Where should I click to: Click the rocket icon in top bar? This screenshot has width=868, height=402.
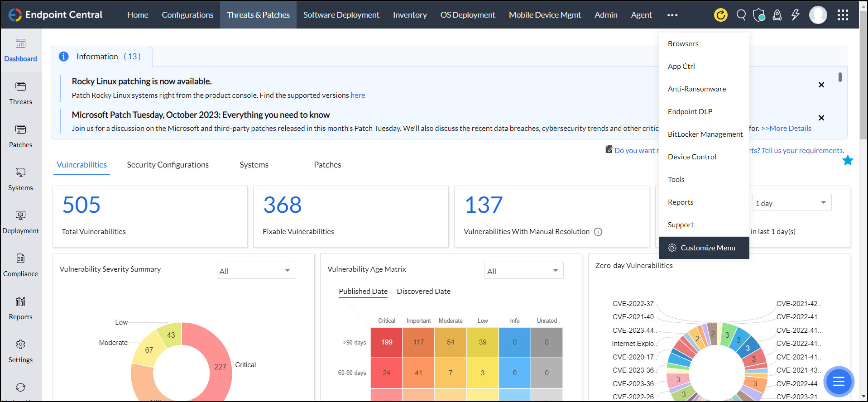pos(777,15)
